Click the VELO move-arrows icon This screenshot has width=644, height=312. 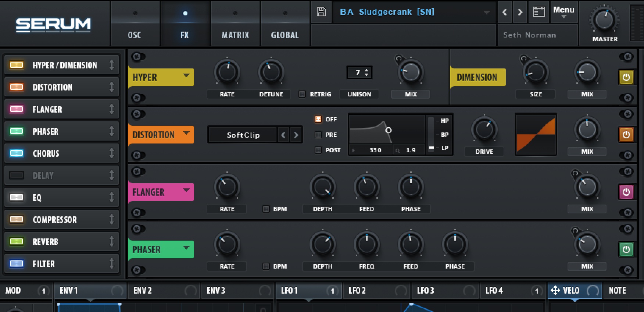click(555, 291)
